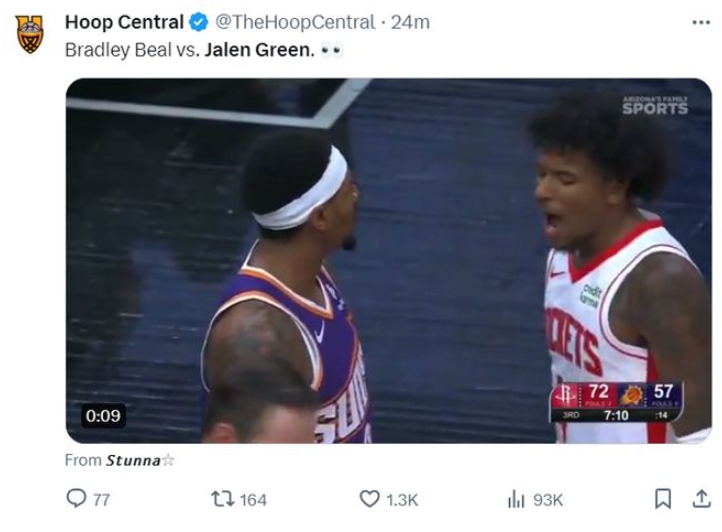Click the Hoop Central profile avatar
The width and height of the screenshot is (722, 532).
pos(30,34)
